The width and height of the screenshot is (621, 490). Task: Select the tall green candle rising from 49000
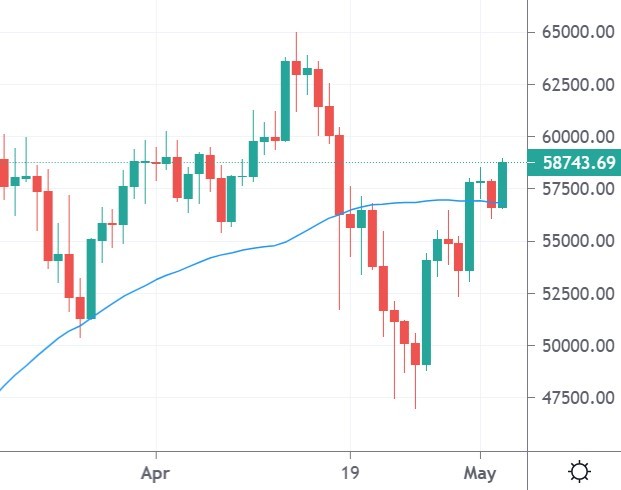pyautogui.click(x=426, y=312)
